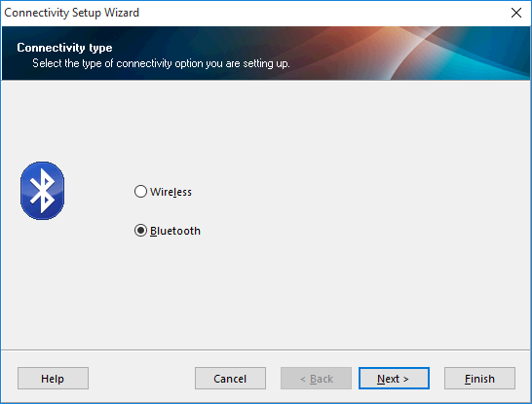This screenshot has width=532, height=404.
Task: Close the Connectivity Setup Wizard window
Action: (x=516, y=13)
